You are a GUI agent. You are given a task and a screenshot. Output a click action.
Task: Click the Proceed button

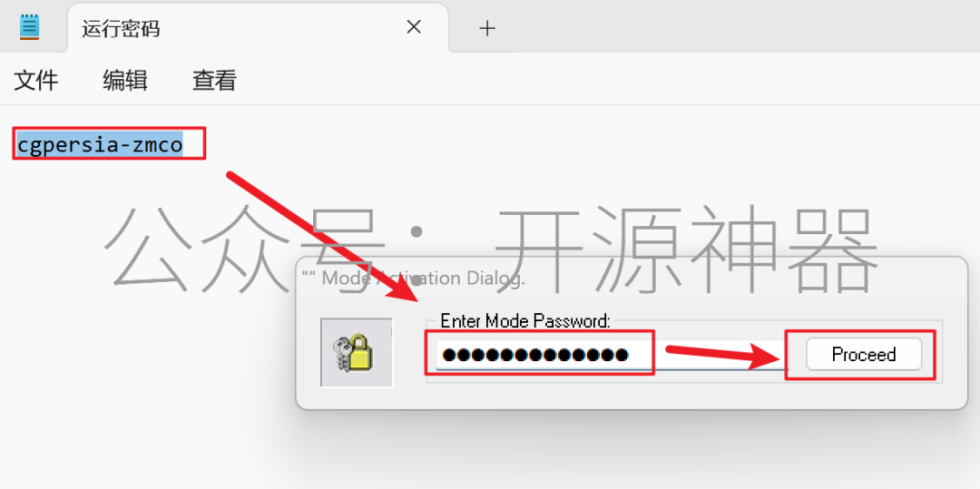(864, 354)
